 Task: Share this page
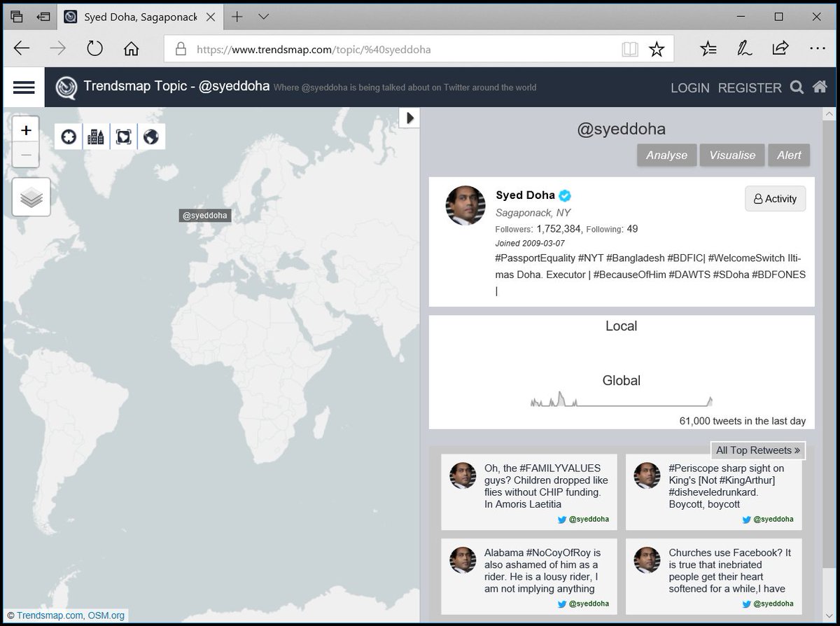pyautogui.click(x=780, y=48)
